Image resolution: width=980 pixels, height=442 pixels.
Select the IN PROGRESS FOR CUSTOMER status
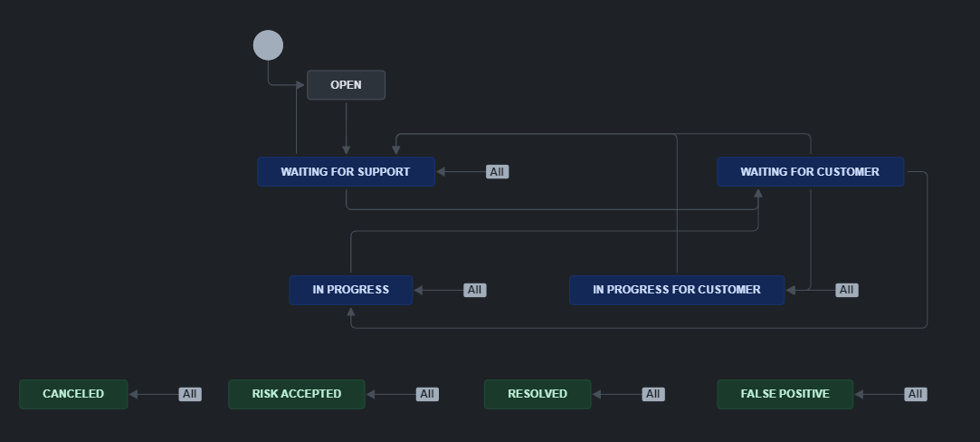[676, 290]
